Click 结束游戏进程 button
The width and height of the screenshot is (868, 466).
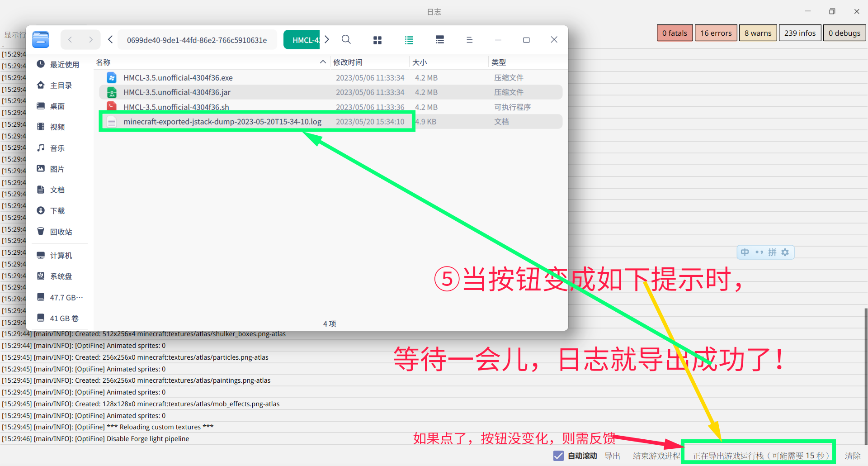pyautogui.click(x=656, y=456)
